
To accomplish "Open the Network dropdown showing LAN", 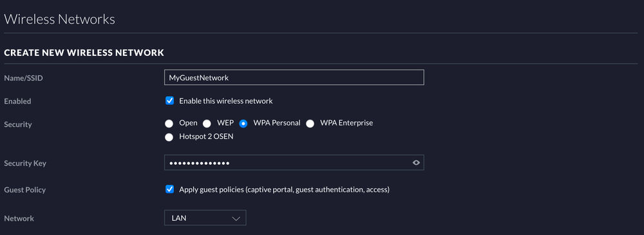I will [x=205, y=218].
